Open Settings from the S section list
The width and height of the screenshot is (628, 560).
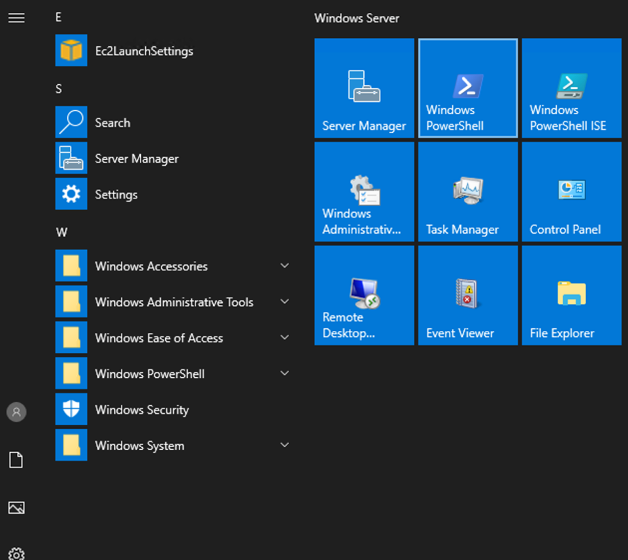point(172,194)
